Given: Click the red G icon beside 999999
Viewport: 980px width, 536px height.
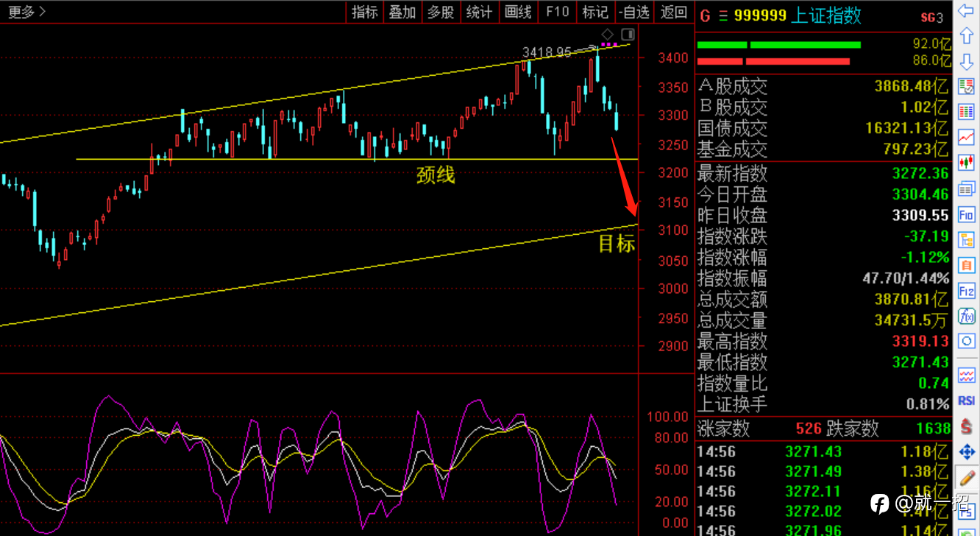Looking at the screenshot, I should click(705, 15).
